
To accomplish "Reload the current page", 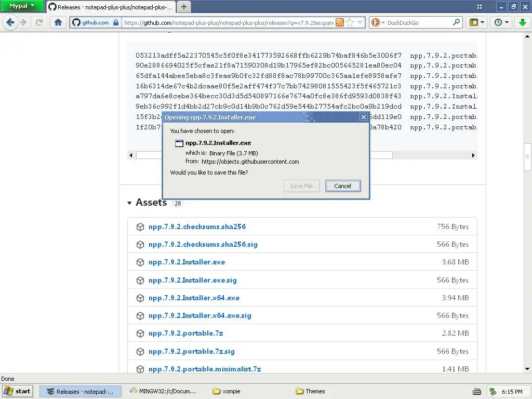I will point(39,23).
